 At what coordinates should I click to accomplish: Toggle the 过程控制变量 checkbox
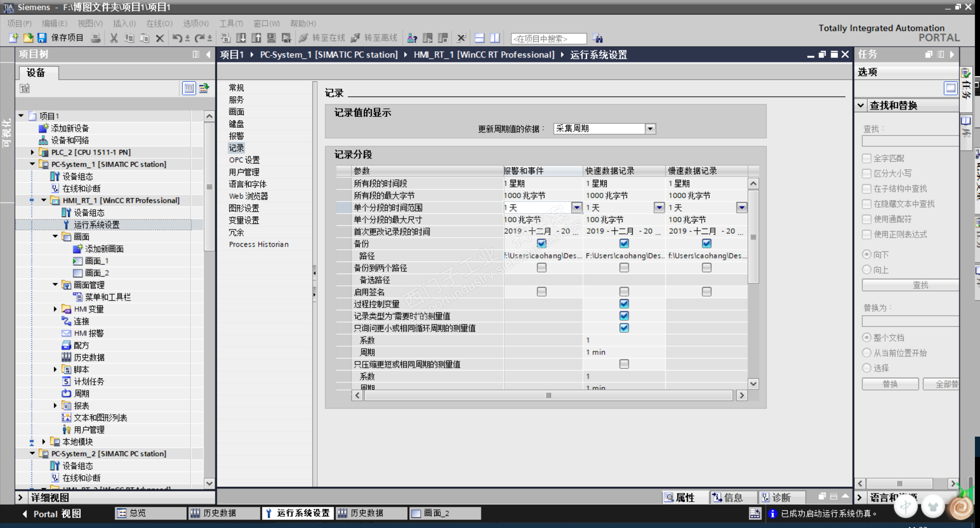(624, 304)
